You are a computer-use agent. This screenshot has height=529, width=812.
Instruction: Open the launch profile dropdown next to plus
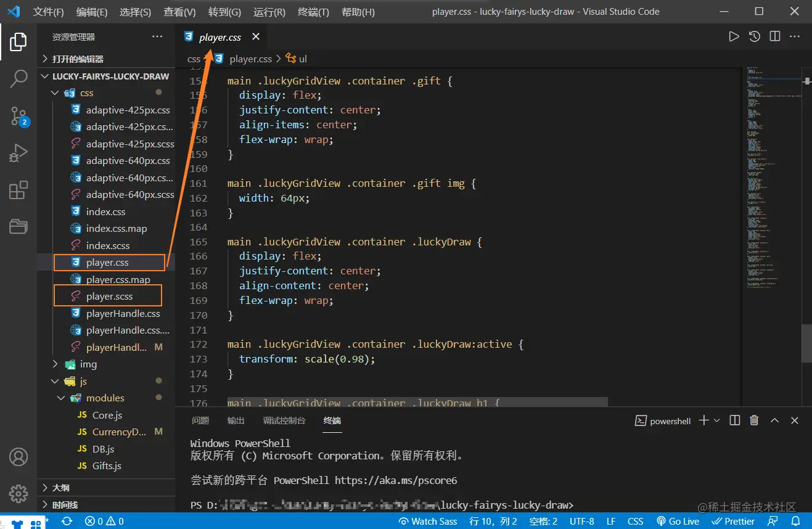click(x=716, y=420)
